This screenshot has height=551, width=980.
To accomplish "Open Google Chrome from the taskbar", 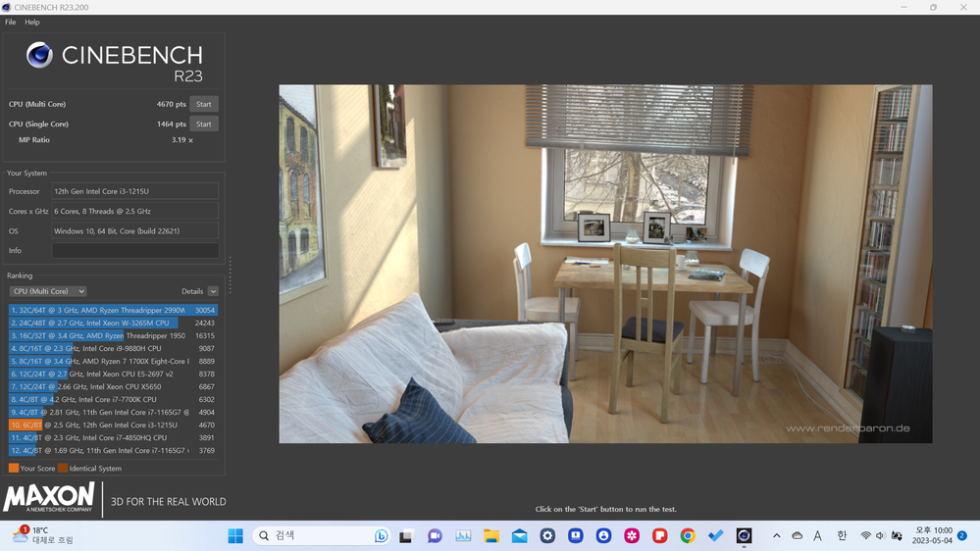I will (688, 536).
